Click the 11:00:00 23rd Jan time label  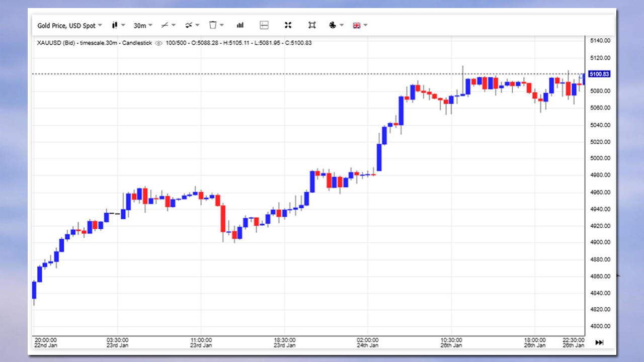coord(201,342)
